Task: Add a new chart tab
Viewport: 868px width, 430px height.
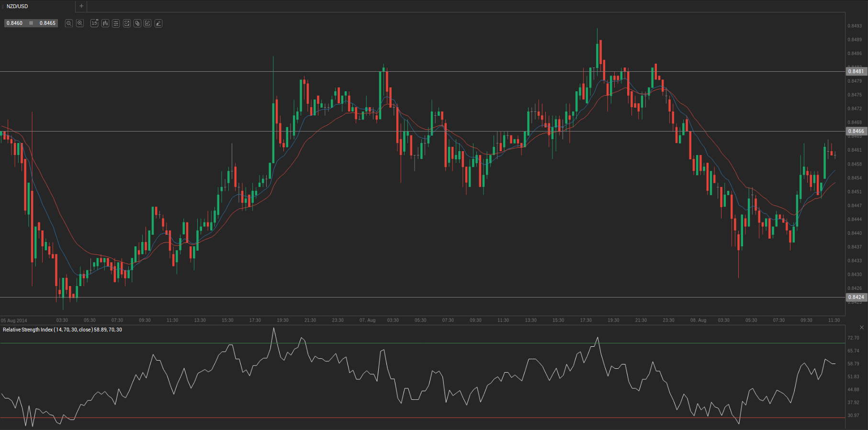Action: point(81,6)
